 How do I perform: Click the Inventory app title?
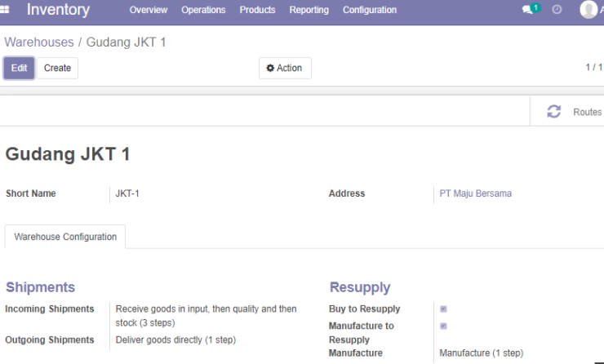[58, 10]
